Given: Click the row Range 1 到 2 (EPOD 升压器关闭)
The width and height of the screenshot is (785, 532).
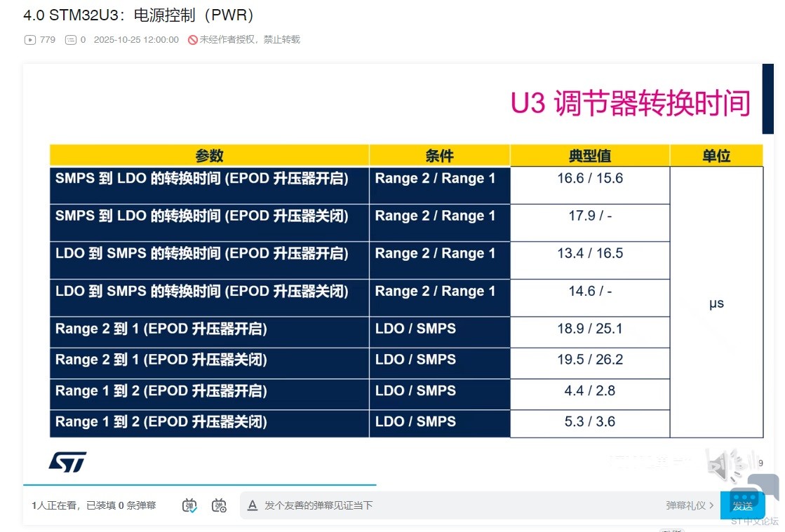Looking at the screenshot, I should tap(209, 424).
